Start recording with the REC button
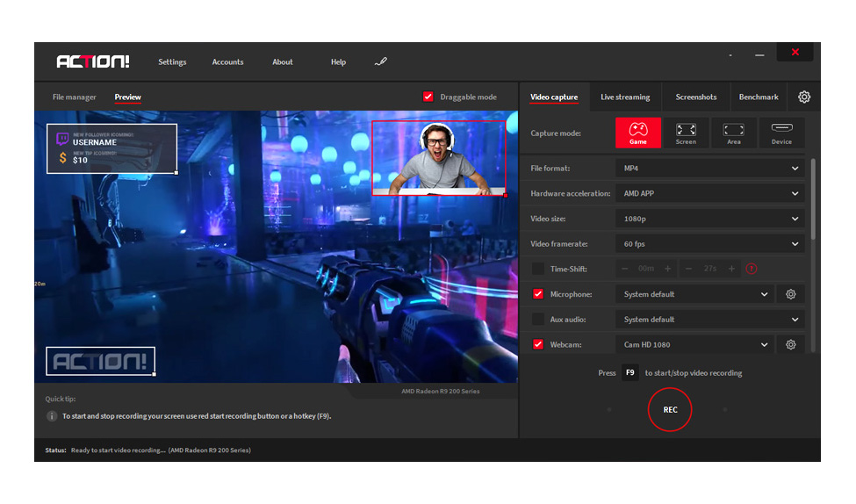 tap(670, 409)
